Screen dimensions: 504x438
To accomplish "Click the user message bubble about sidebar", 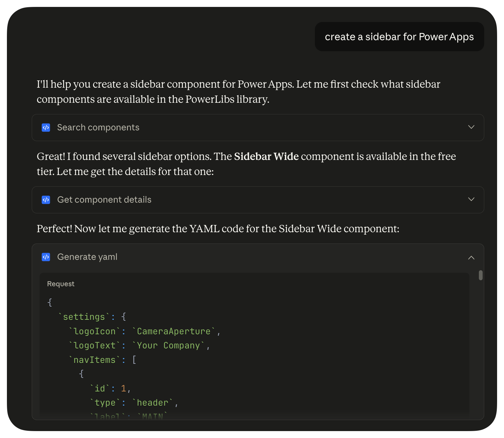I will click(x=399, y=37).
